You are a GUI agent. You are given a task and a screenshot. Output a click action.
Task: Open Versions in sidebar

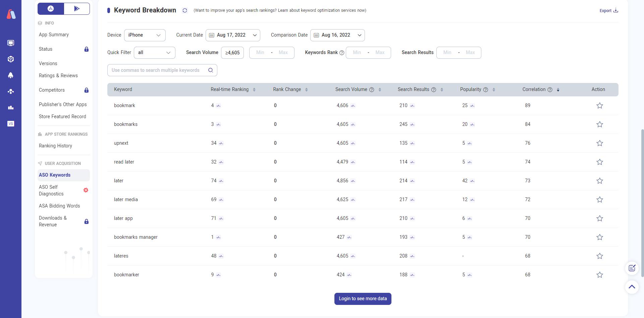[48, 63]
